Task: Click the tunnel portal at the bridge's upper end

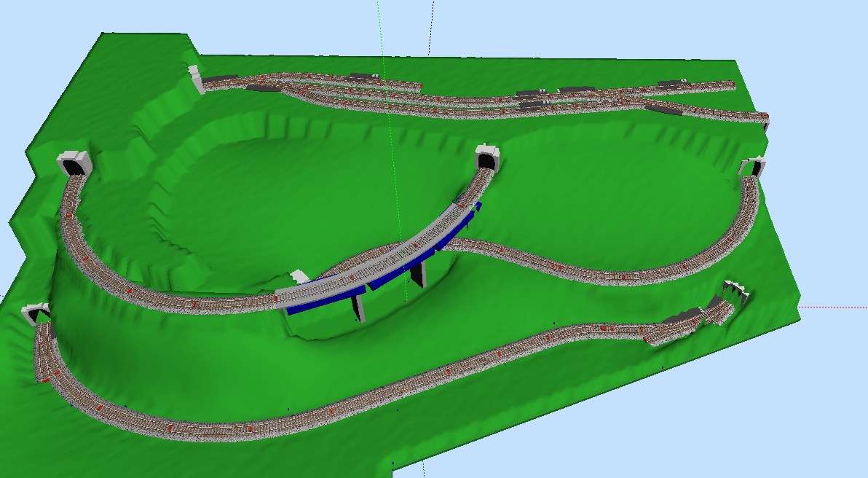Action: click(486, 158)
